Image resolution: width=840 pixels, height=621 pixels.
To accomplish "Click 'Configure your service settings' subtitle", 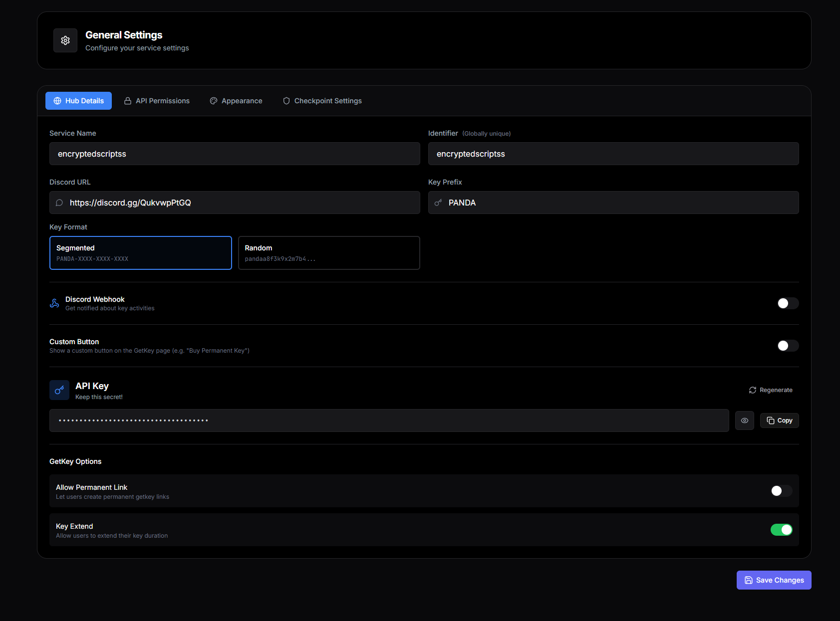I will pos(137,48).
